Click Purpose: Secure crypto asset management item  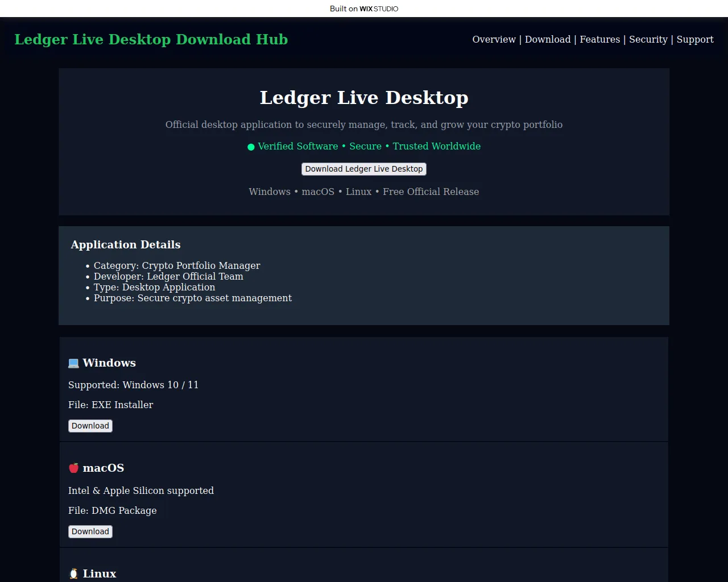(x=193, y=298)
